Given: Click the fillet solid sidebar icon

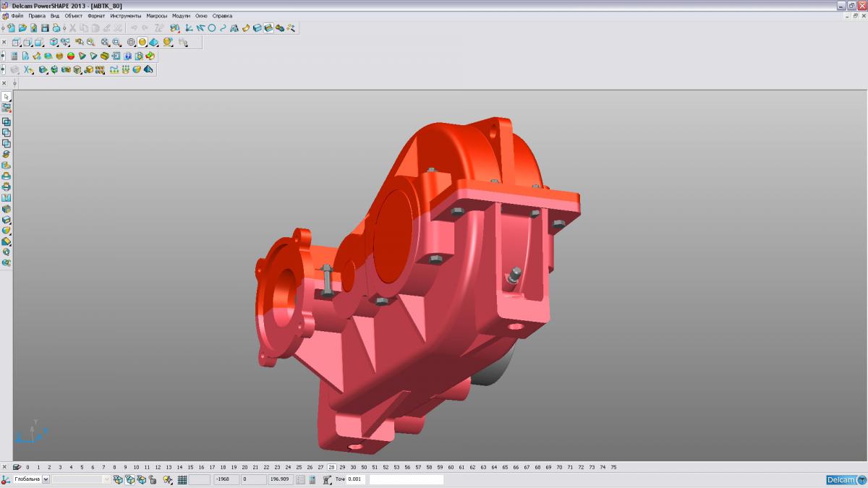Looking at the screenshot, I should [7, 230].
